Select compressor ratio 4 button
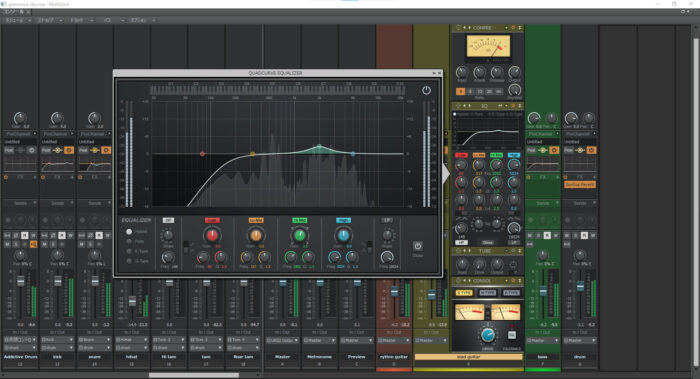Screen dimensions: 700x379 click(x=460, y=92)
